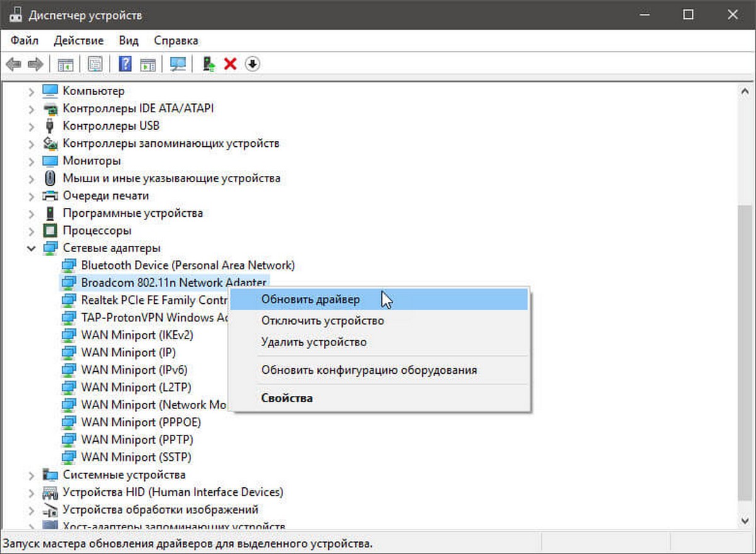Image resolution: width=756 pixels, height=554 pixels.
Task: Click the vertical scrollbar down arrow
Action: pos(745,522)
